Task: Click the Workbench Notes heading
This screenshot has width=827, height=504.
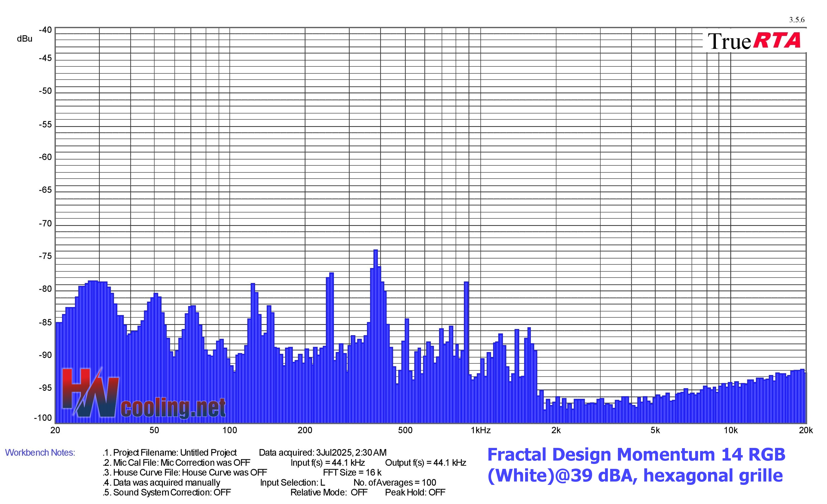Action: [x=40, y=453]
